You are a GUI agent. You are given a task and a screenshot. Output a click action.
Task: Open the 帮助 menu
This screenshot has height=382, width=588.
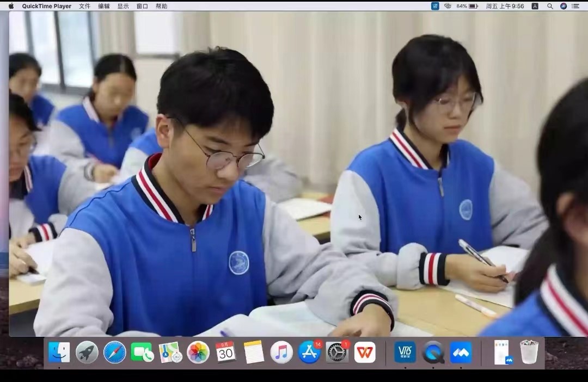point(161,6)
